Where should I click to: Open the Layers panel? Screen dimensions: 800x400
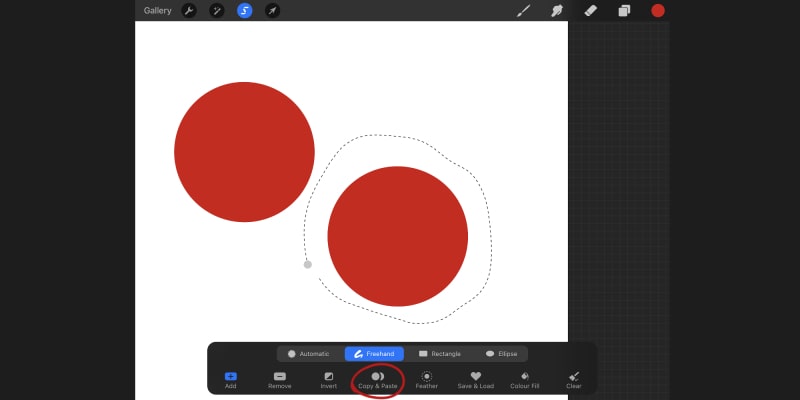(x=624, y=11)
